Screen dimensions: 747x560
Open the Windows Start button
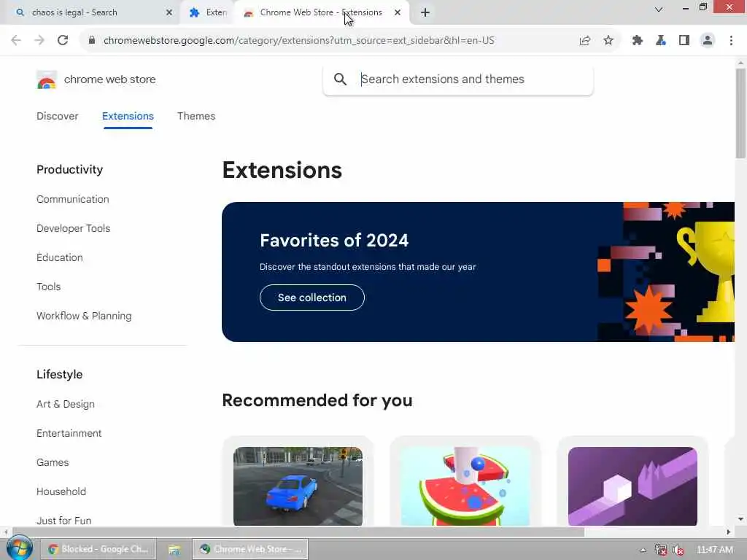20,548
